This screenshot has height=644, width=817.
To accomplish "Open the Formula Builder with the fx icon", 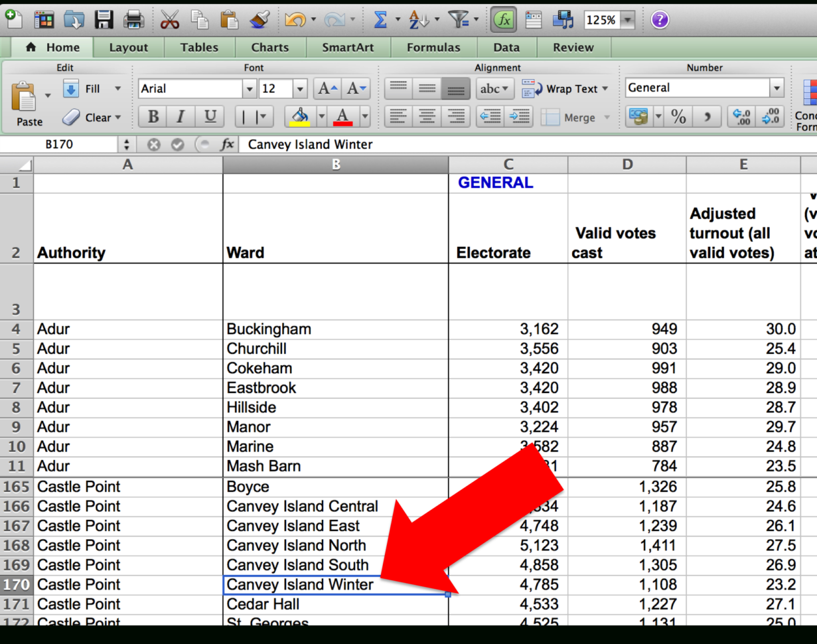I will pyautogui.click(x=503, y=20).
